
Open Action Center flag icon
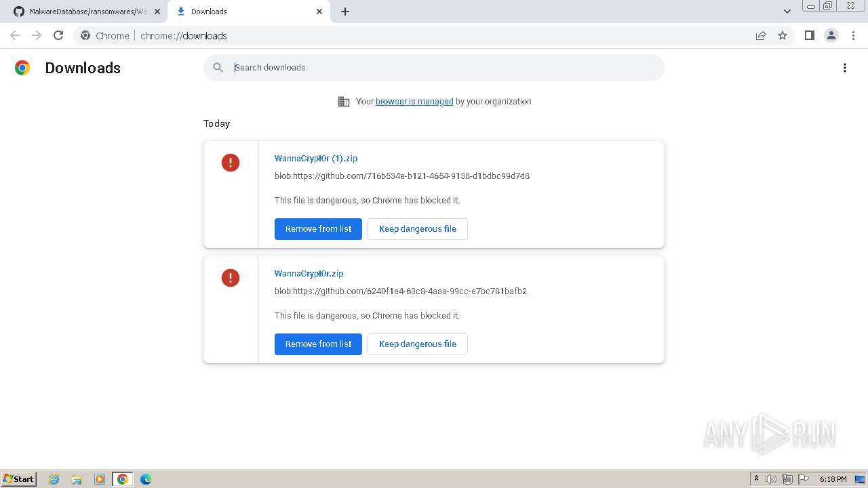point(804,479)
